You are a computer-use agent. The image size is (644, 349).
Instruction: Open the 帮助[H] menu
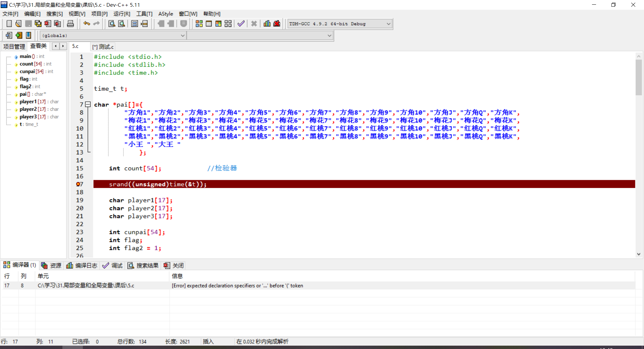point(212,14)
